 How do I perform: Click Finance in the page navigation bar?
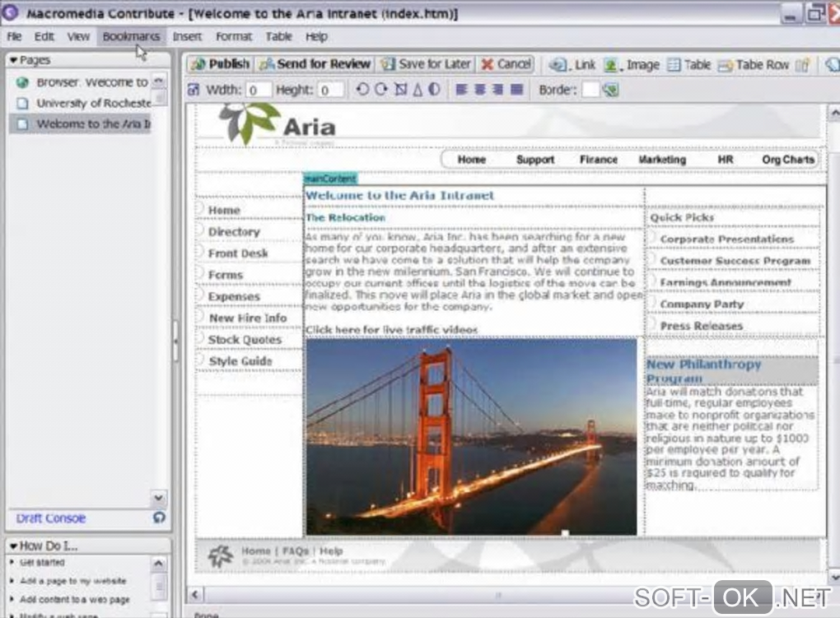point(599,160)
